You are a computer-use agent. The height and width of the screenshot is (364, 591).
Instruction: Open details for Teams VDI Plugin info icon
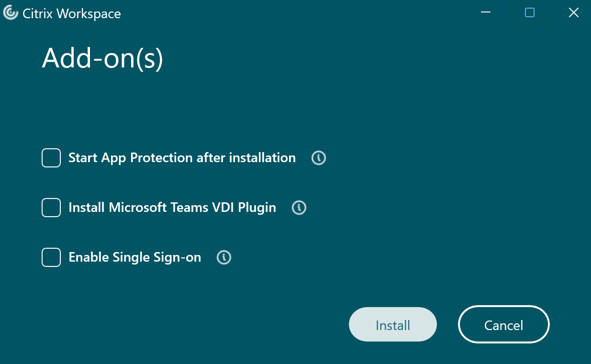pos(299,208)
